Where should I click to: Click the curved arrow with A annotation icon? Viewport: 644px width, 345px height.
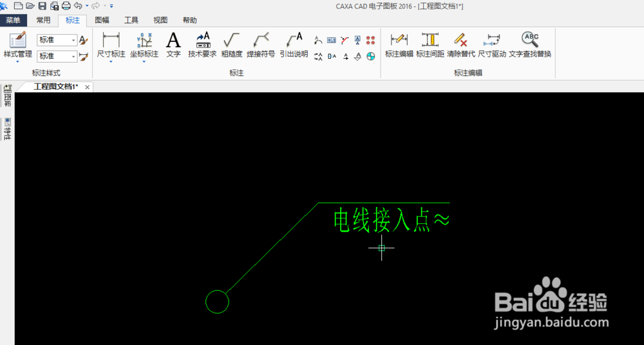pyautogui.click(x=318, y=40)
